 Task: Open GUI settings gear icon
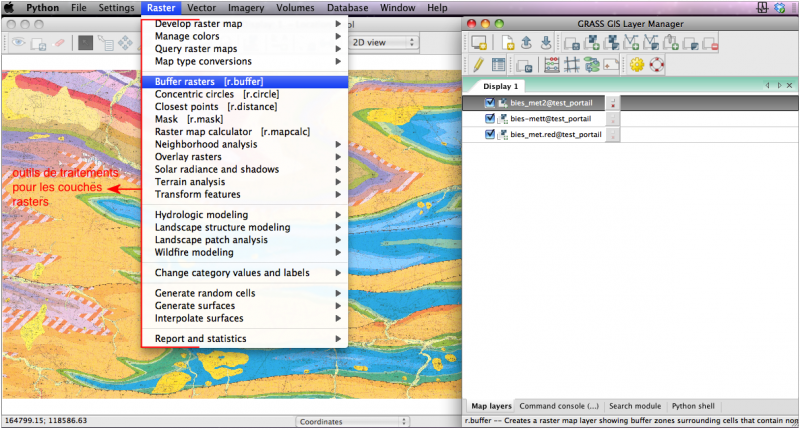click(636, 65)
